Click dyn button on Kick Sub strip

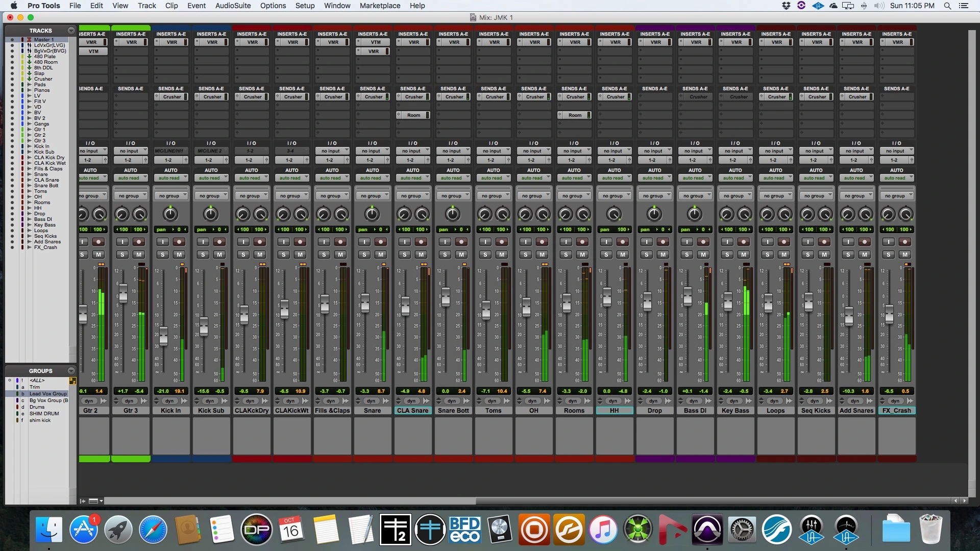click(x=210, y=401)
